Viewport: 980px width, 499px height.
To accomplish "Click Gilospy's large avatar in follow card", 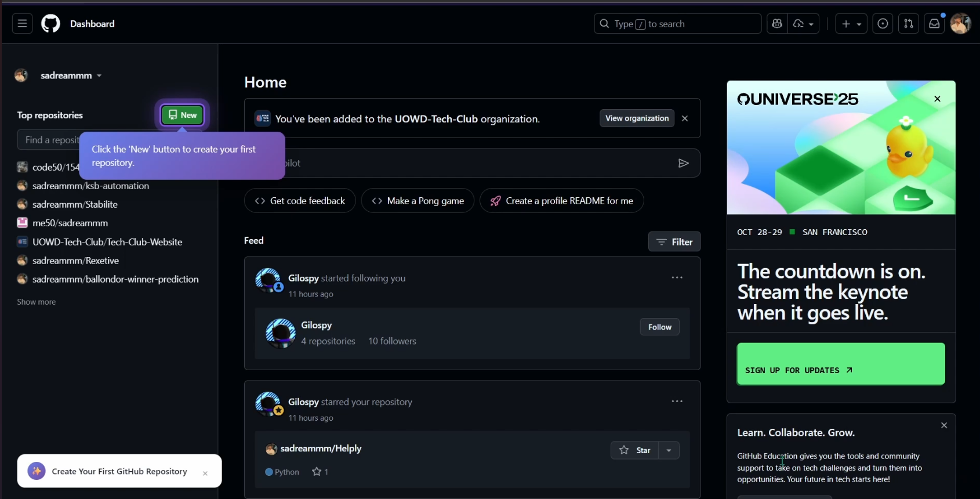I will [281, 333].
